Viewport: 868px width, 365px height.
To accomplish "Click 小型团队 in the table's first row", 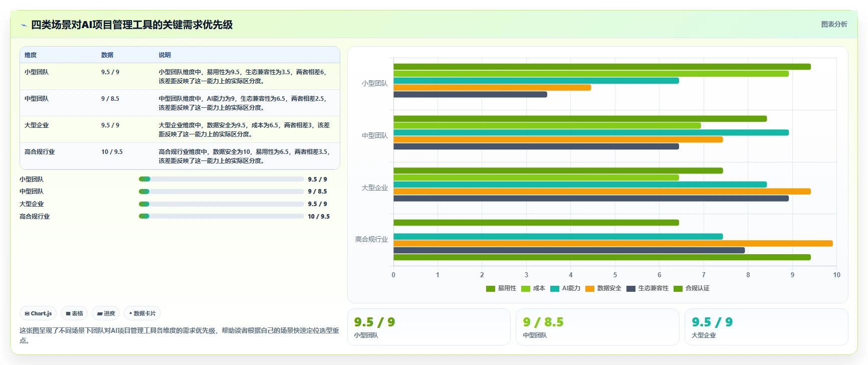I will [37, 72].
